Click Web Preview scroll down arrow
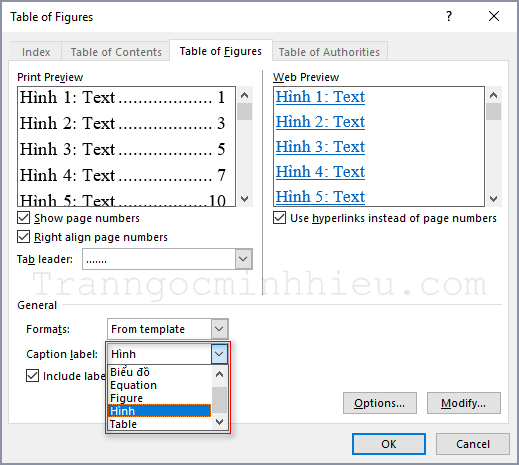 (x=494, y=199)
